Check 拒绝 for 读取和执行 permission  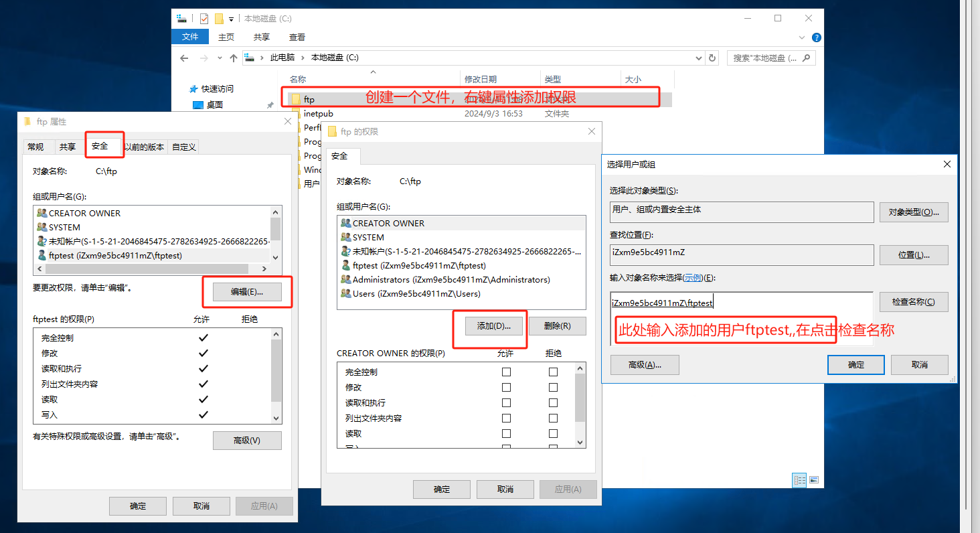[x=553, y=402]
